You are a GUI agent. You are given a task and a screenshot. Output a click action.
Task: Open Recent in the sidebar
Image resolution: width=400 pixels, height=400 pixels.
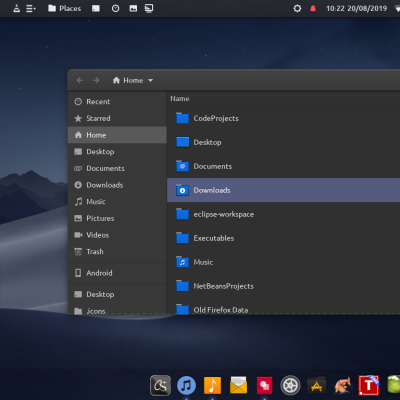pyautogui.click(x=117, y=102)
